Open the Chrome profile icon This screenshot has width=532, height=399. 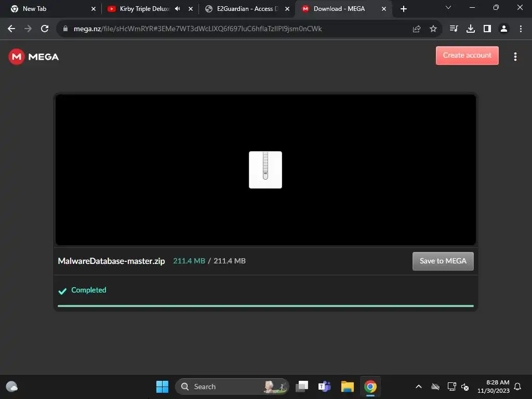[504, 29]
